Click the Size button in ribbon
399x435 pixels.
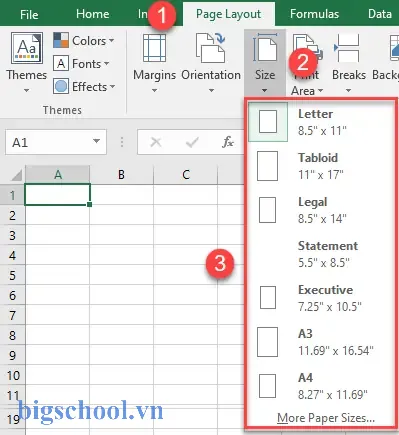pyautogui.click(x=265, y=62)
